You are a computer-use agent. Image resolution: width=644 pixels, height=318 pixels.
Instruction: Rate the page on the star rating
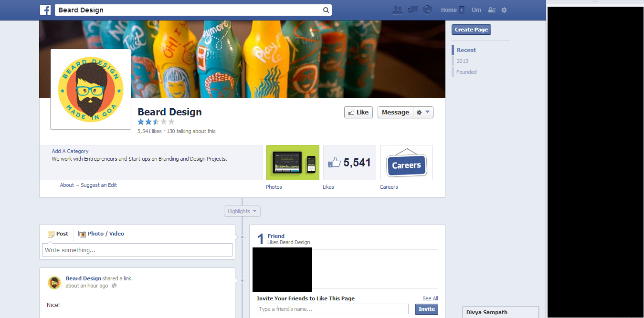click(x=156, y=122)
